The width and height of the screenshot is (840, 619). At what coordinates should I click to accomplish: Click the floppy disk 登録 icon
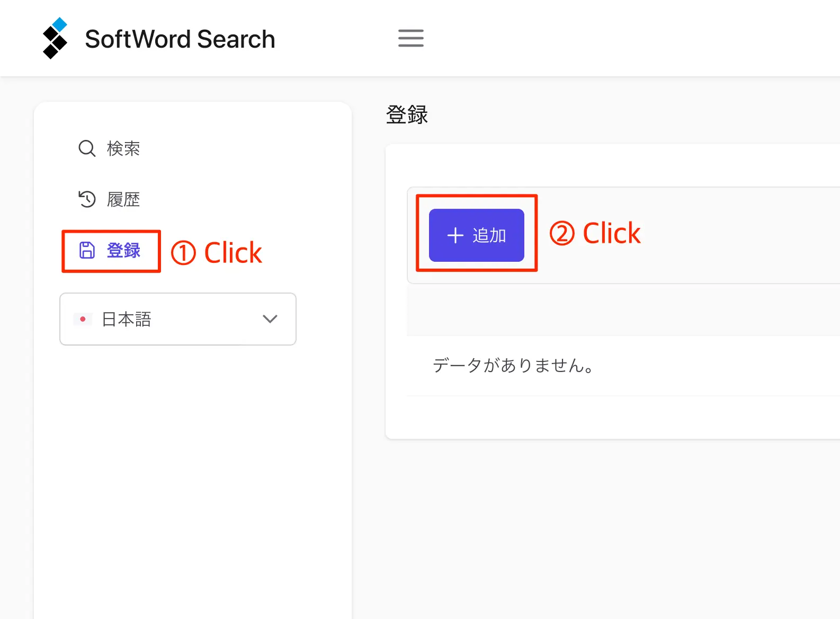[87, 250]
